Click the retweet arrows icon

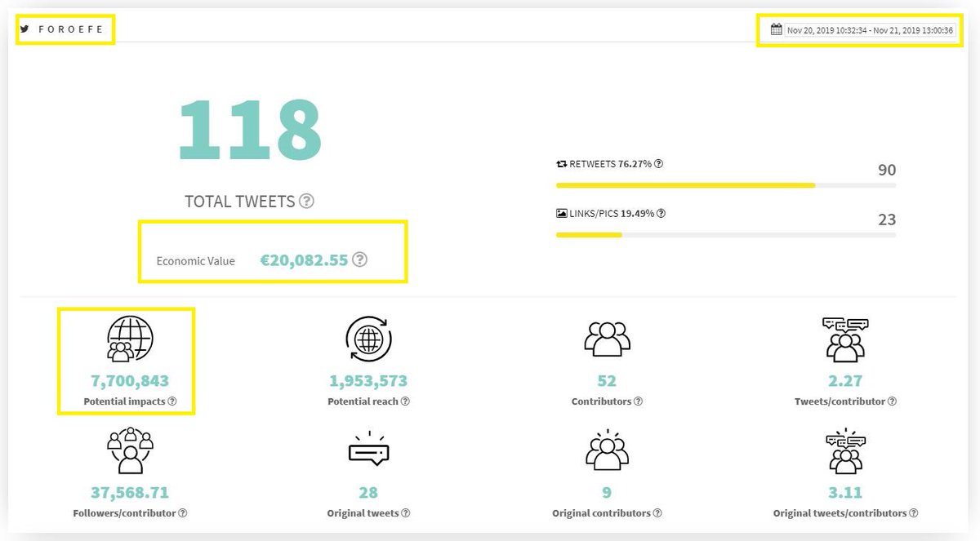coord(561,164)
